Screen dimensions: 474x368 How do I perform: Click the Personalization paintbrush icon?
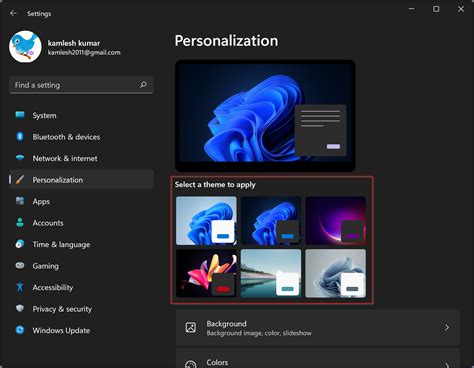click(20, 180)
